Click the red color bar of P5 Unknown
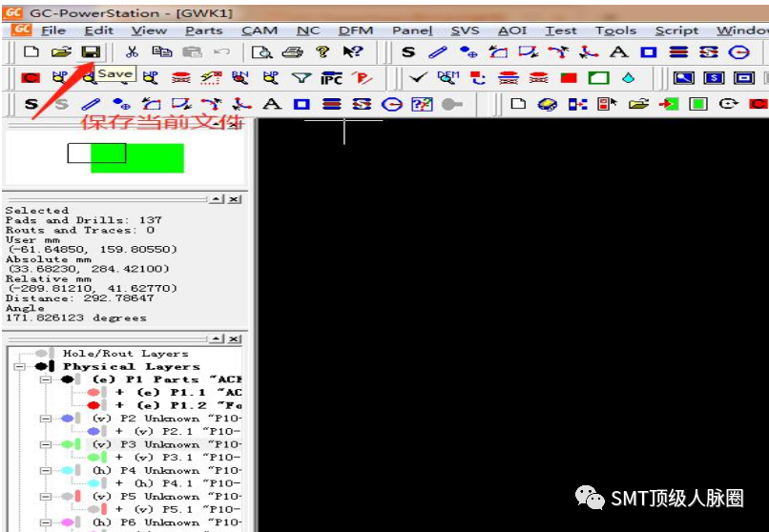The height and width of the screenshot is (532, 769). [x=78, y=496]
